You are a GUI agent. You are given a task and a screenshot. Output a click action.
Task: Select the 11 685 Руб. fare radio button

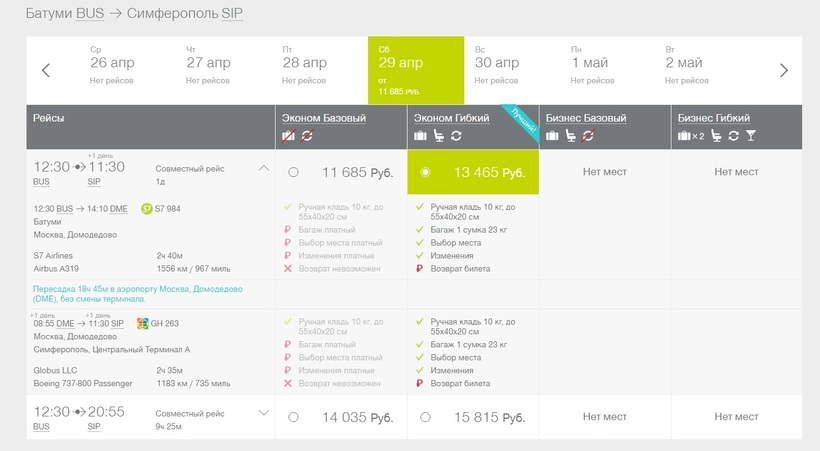(x=293, y=172)
